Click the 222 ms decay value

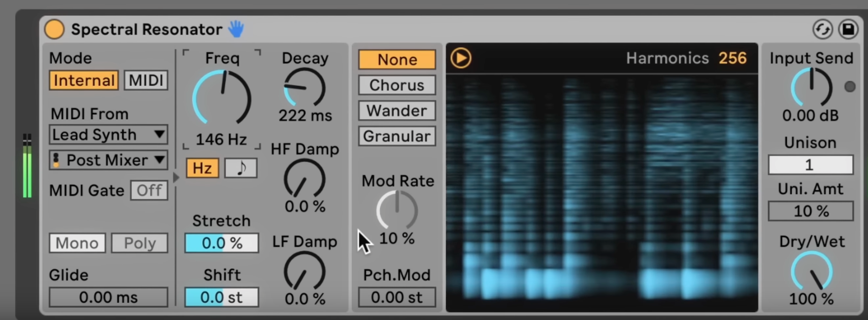point(305,116)
